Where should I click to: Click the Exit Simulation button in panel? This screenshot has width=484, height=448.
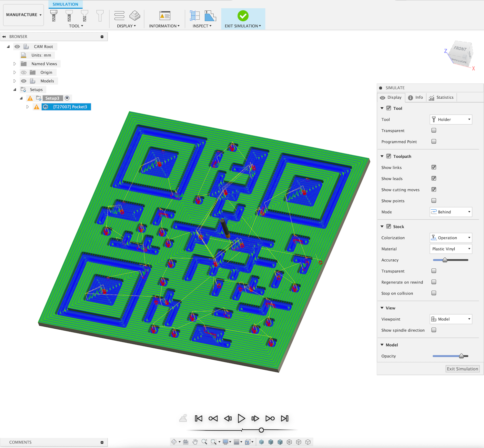pos(462,369)
